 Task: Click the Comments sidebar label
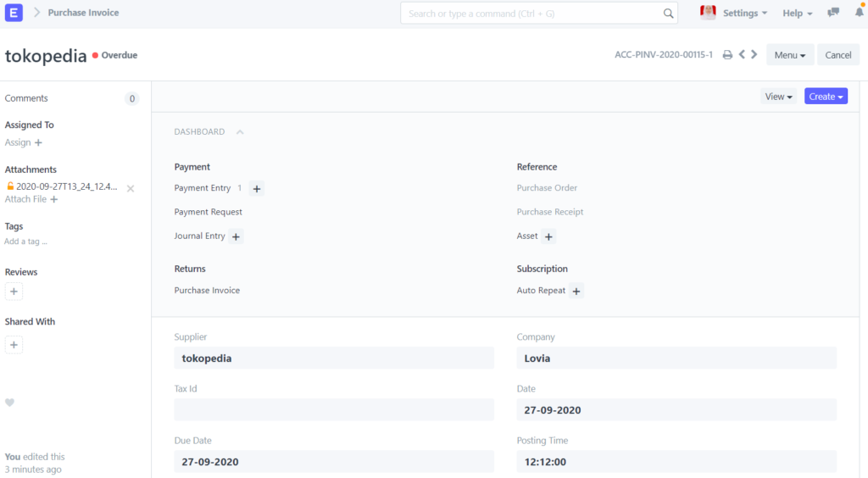point(26,98)
